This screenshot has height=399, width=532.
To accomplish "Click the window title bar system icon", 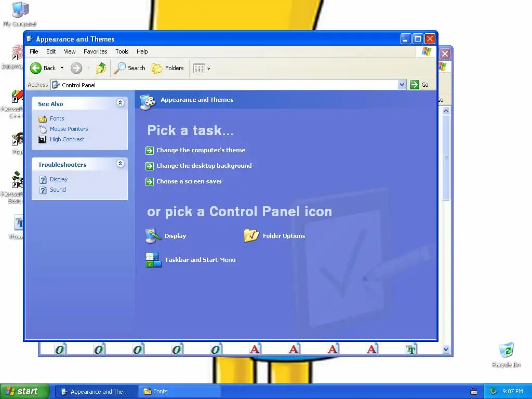I will tap(30, 38).
